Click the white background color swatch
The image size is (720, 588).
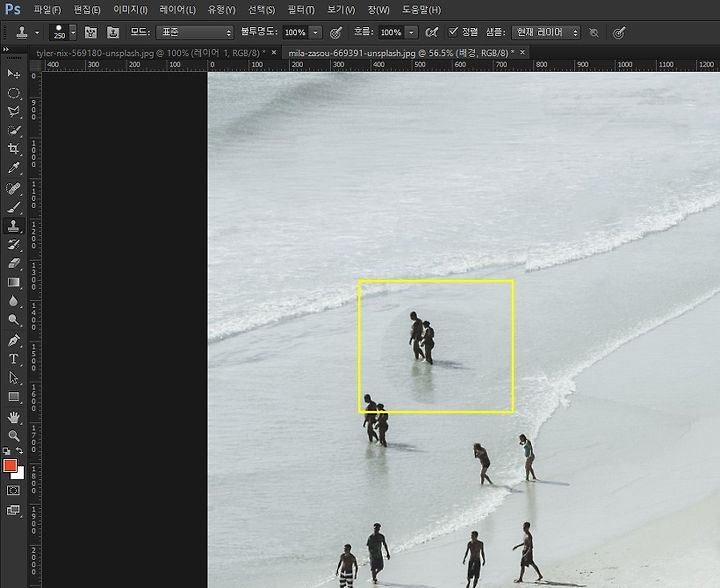(20, 475)
